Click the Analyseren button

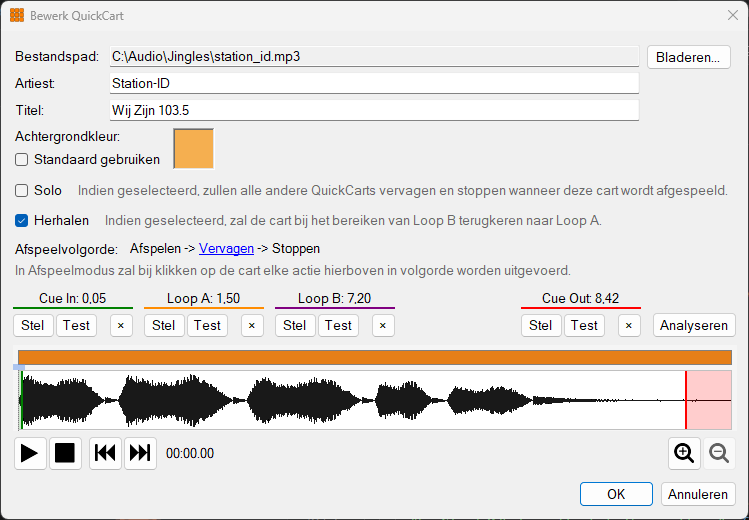pyautogui.click(x=694, y=326)
